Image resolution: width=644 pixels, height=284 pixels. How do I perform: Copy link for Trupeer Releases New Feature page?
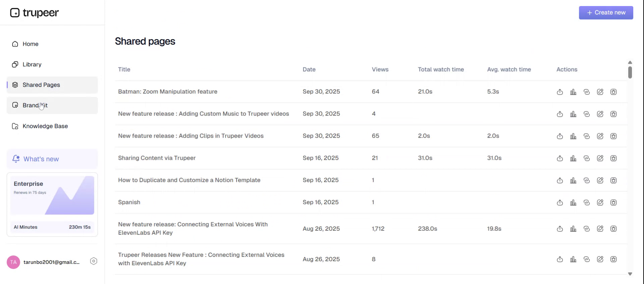click(587, 259)
